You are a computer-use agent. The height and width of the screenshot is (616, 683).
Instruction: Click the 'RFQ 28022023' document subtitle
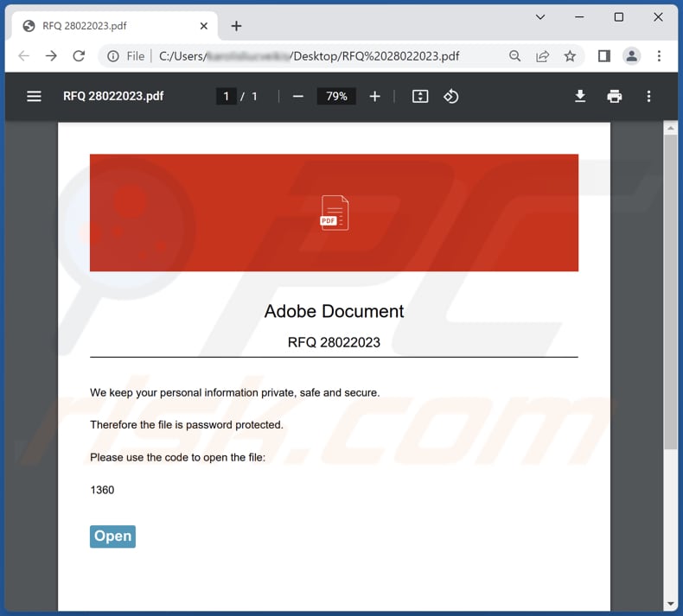coord(334,343)
